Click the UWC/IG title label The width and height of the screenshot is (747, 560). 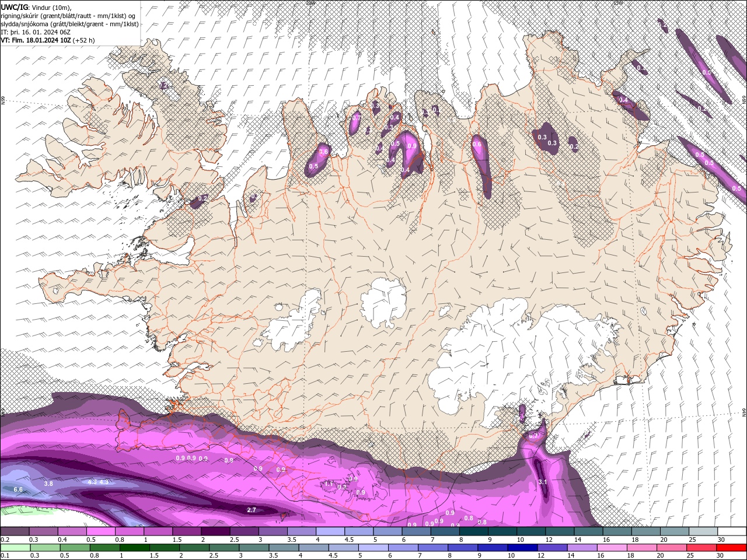tap(14, 7)
